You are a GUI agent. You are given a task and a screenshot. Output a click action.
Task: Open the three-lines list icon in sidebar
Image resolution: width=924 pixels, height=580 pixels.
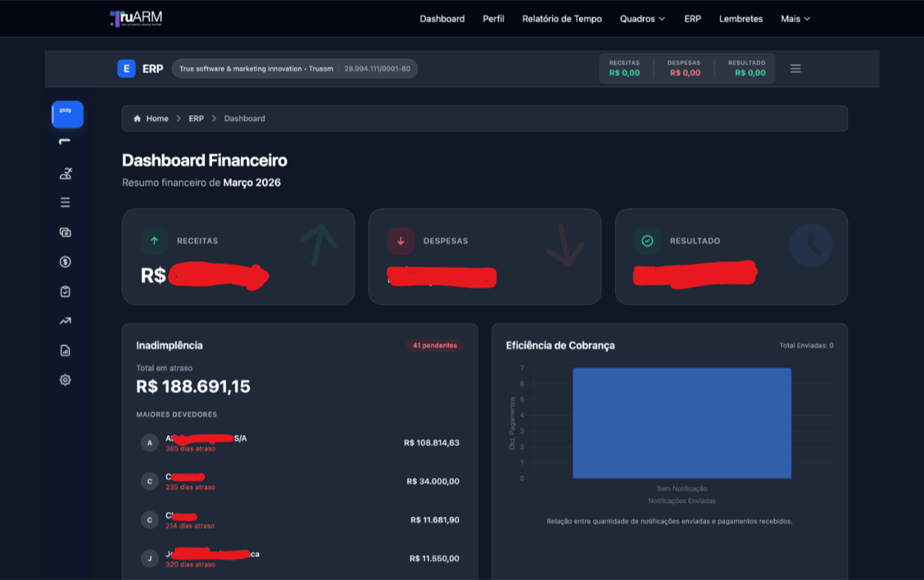point(65,203)
